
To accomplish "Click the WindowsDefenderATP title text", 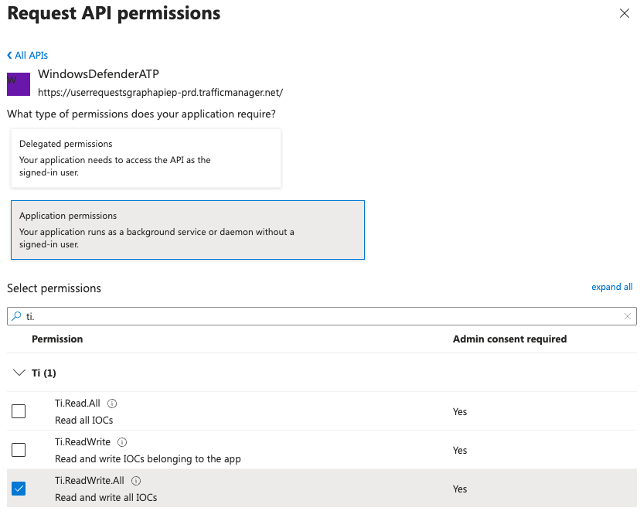I will (98, 74).
